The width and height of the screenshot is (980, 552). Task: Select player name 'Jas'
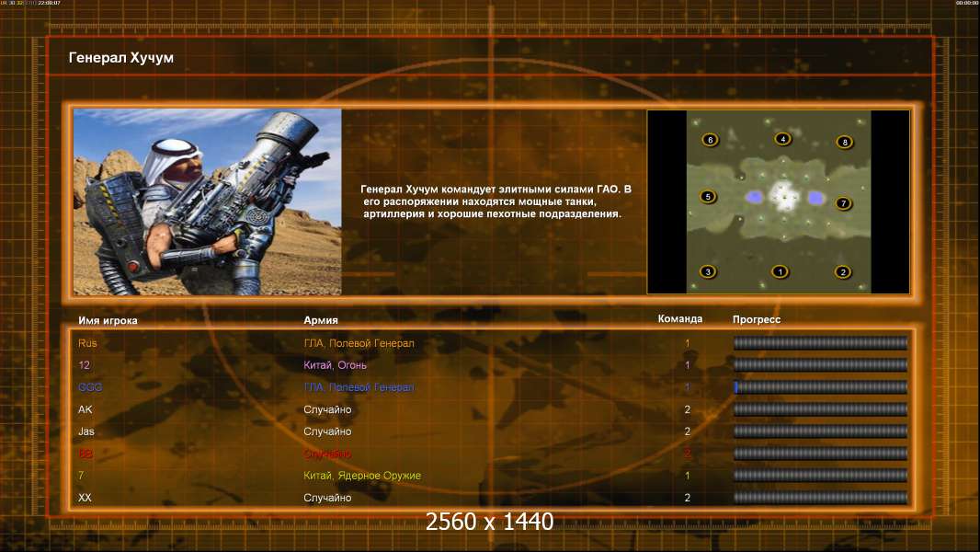click(86, 431)
